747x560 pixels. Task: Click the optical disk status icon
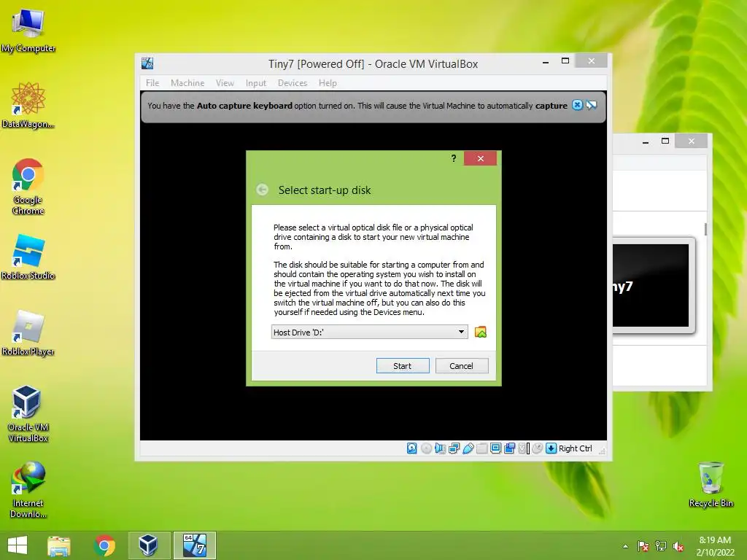tap(426, 448)
